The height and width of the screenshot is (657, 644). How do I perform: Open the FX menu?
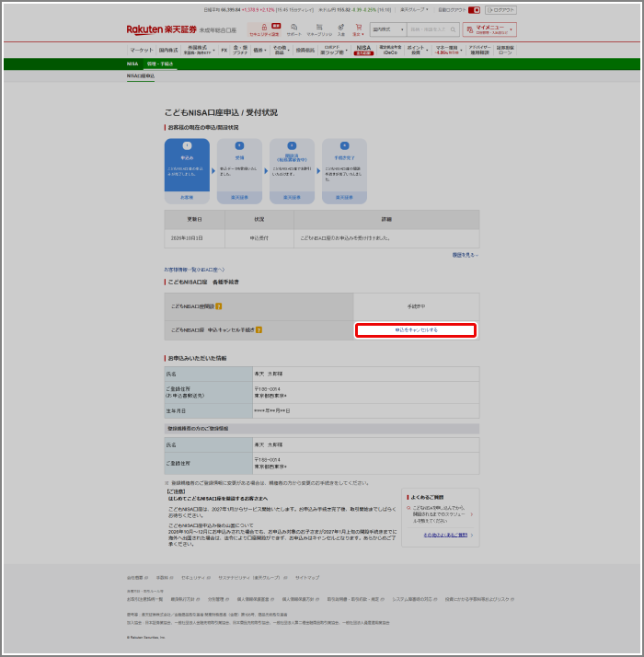click(224, 50)
